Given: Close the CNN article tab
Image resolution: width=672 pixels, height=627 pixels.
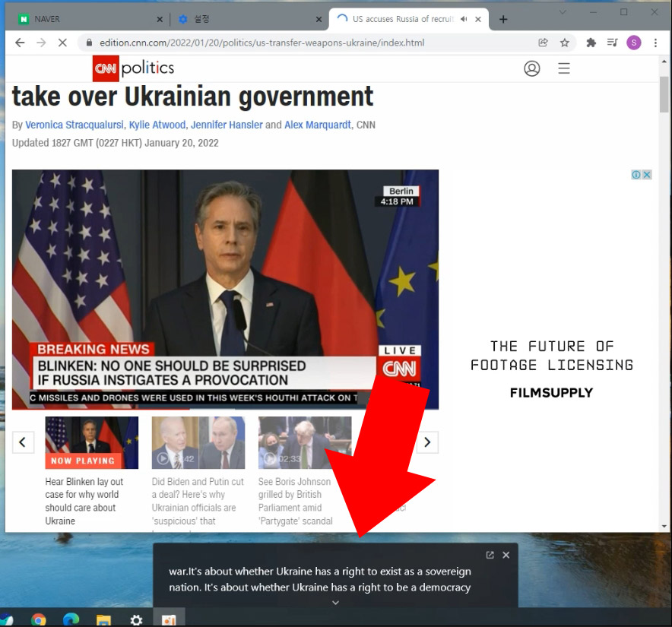Looking at the screenshot, I should pos(478,19).
